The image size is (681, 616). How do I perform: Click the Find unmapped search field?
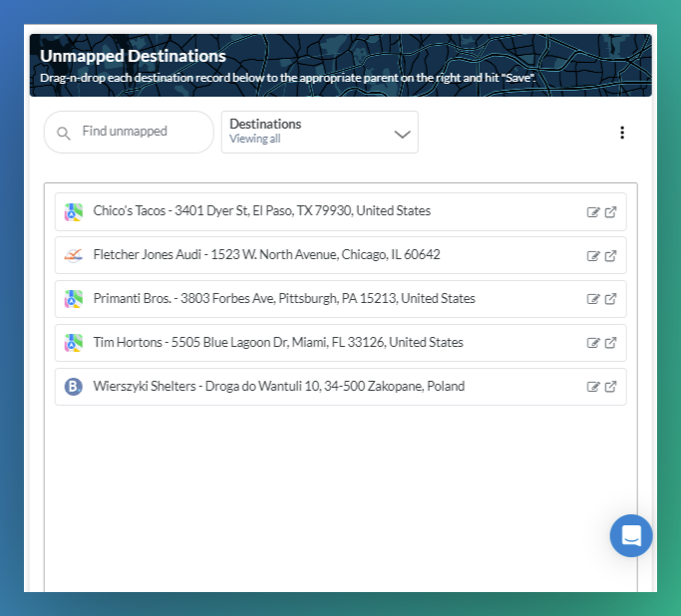(129, 132)
